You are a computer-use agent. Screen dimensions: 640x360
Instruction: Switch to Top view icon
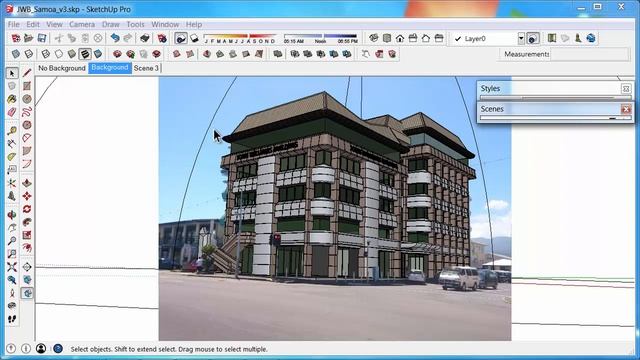[x=387, y=38]
